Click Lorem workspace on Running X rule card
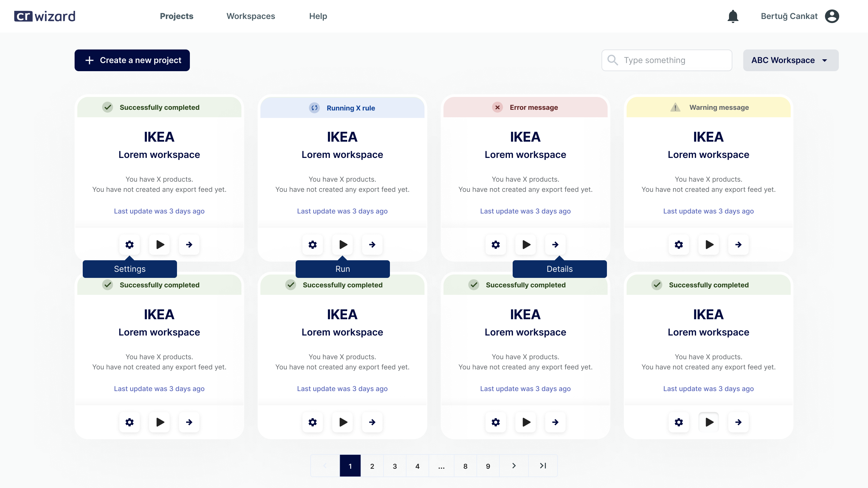 (342, 155)
